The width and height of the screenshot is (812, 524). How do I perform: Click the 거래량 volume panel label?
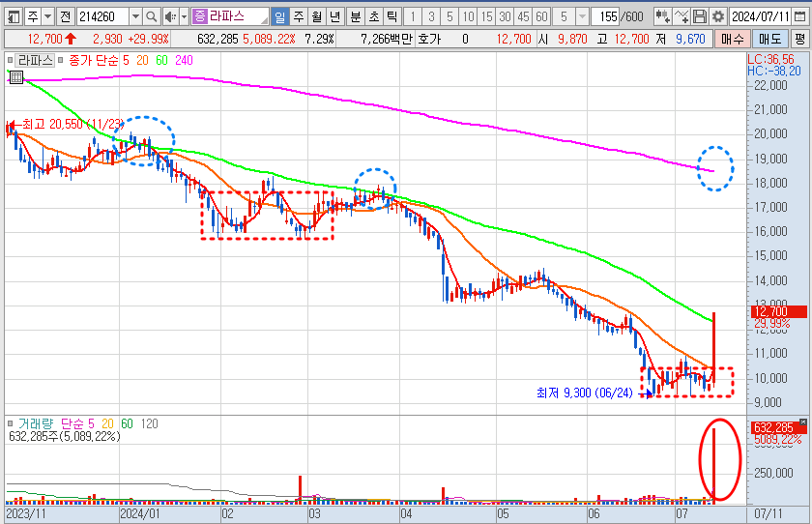coord(35,424)
